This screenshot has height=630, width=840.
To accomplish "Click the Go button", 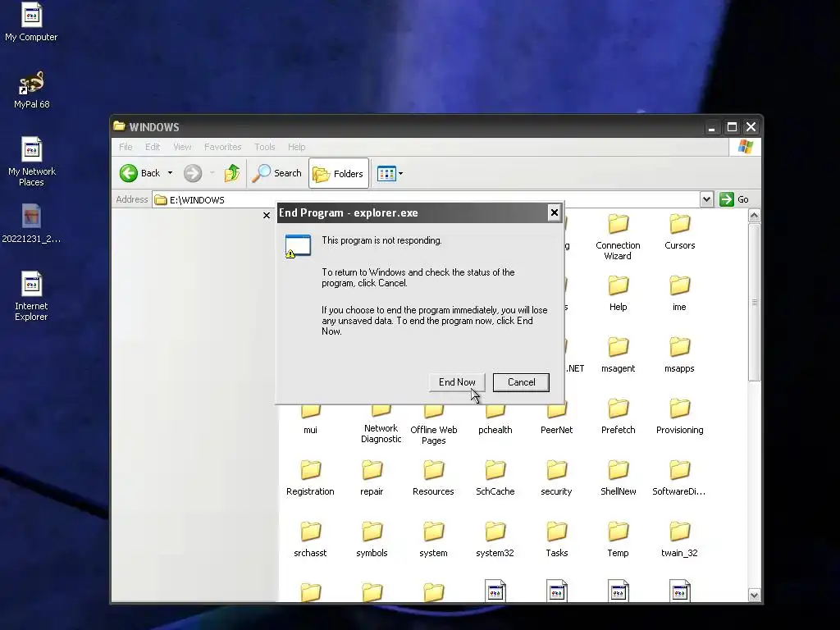I will point(734,199).
